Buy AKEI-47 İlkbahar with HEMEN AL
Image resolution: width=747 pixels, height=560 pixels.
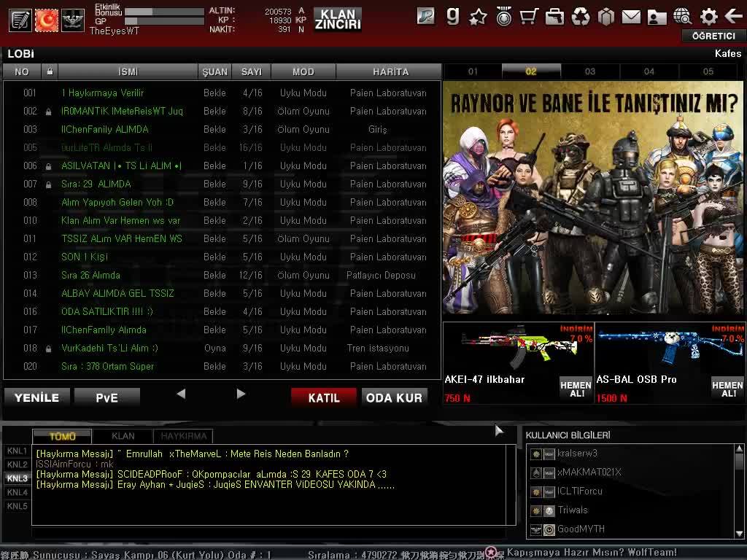576,389
